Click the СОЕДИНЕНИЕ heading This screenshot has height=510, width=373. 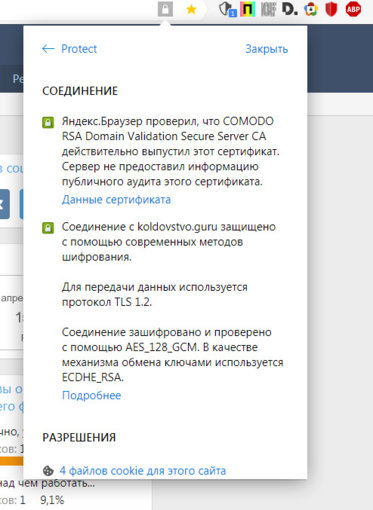click(80, 91)
